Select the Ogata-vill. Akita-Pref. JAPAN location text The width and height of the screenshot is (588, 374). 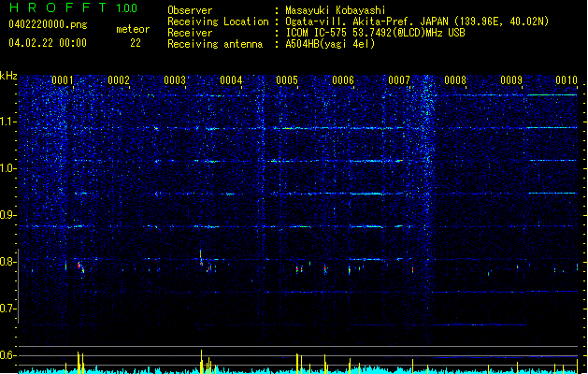[x=417, y=22]
